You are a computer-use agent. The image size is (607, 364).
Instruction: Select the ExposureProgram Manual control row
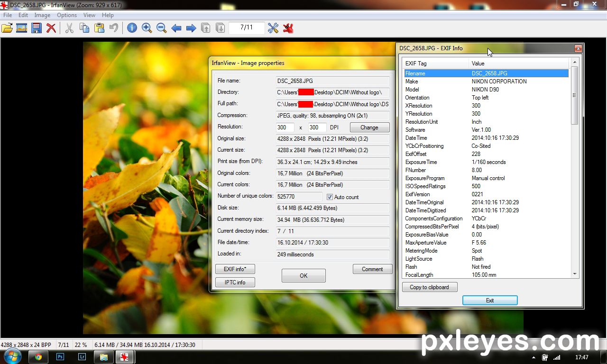click(x=486, y=178)
